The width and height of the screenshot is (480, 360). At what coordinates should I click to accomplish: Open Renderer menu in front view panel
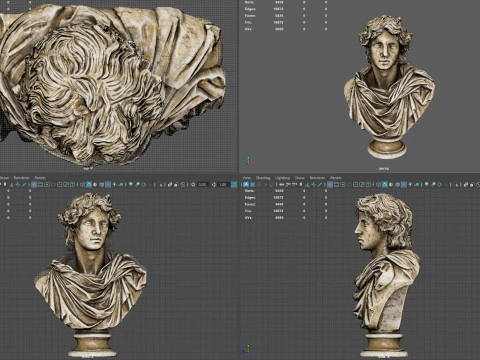point(21,178)
